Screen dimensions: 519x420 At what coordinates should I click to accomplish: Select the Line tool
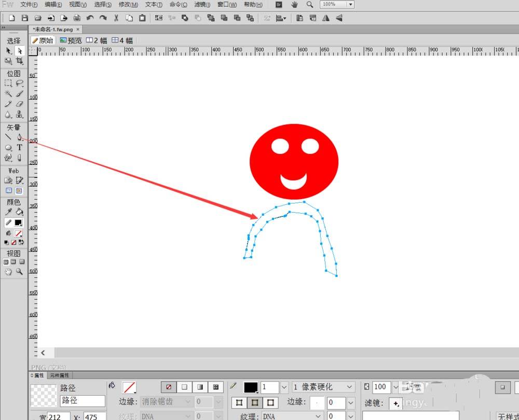(x=8, y=137)
